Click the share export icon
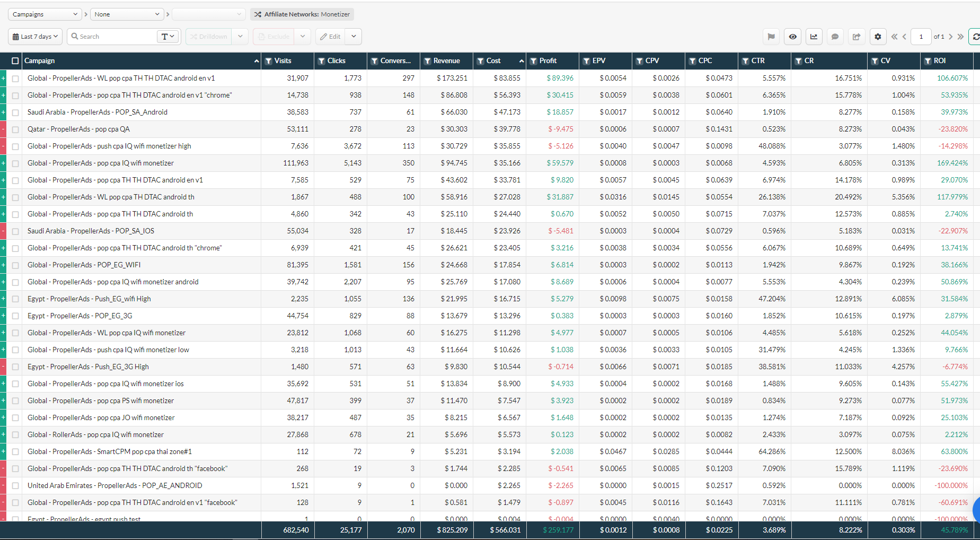980x540 pixels. tap(856, 37)
